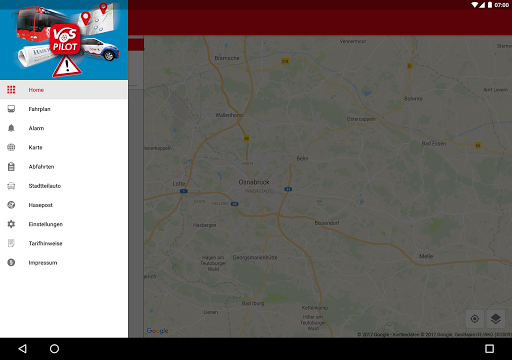Click the Google logo link on map

157,331
